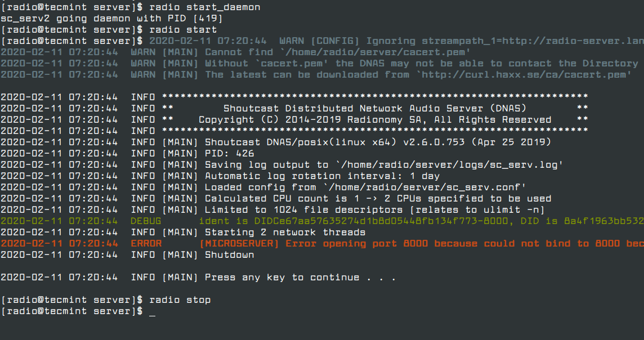Click the Copyright Radionomy SA line
Viewport: 644px width, 340px height.
point(374,120)
